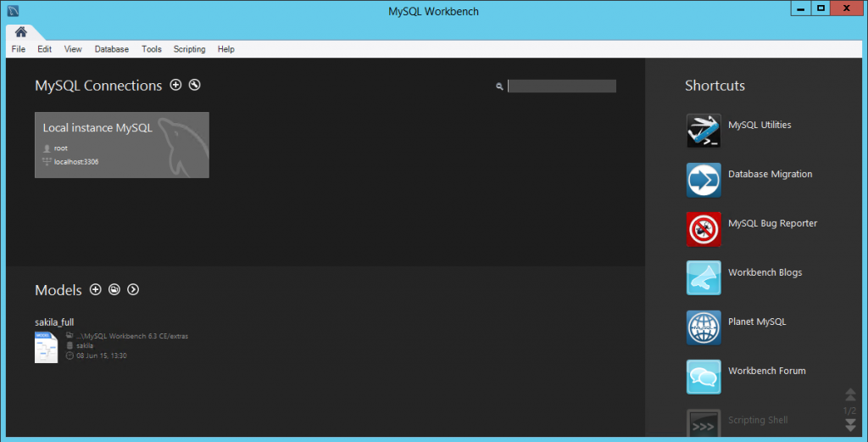The height and width of the screenshot is (442, 868).
Task: Close the MySQL Workbench window
Action: pyautogui.click(x=847, y=8)
